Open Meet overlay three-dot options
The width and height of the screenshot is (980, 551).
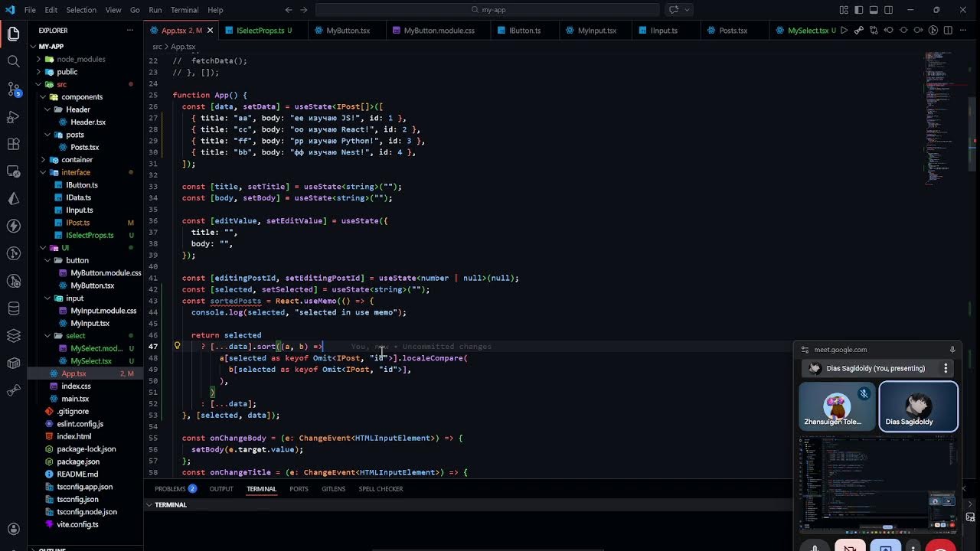pos(946,368)
